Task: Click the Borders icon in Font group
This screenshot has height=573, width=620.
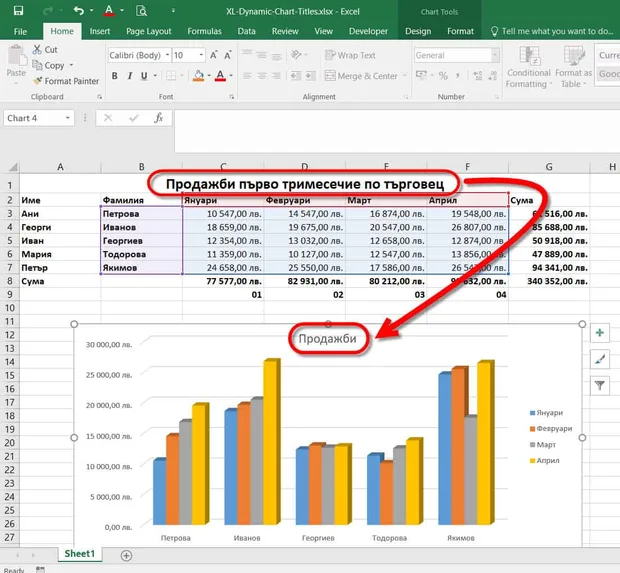Action: click(171, 76)
